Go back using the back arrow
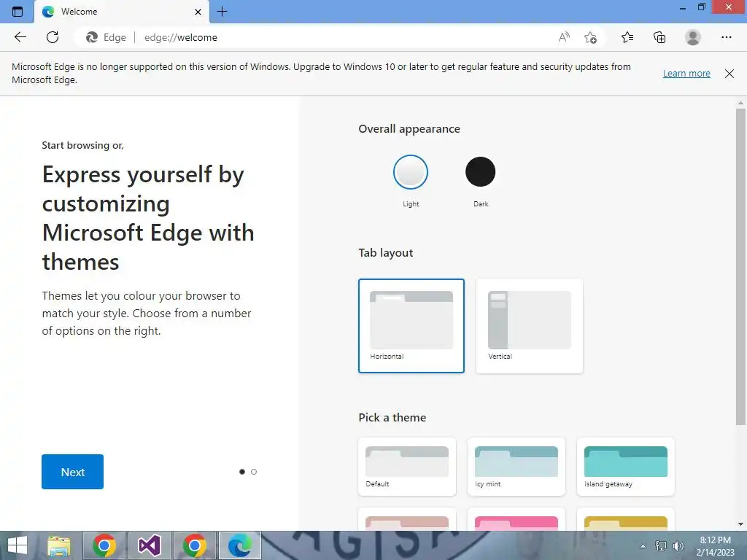This screenshot has height=560, width=747. 20,37
